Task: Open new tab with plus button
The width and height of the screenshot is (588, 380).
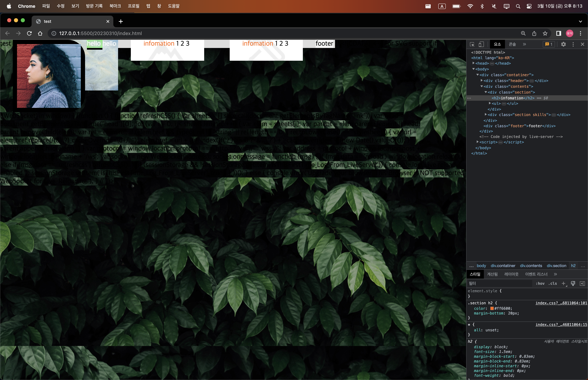Action: click(121, 21)
